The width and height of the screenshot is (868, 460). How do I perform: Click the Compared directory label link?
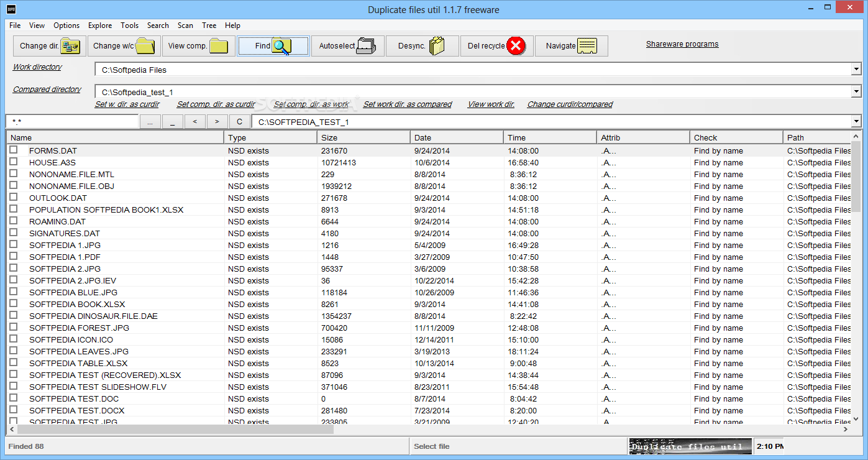[x=47, y=90]
